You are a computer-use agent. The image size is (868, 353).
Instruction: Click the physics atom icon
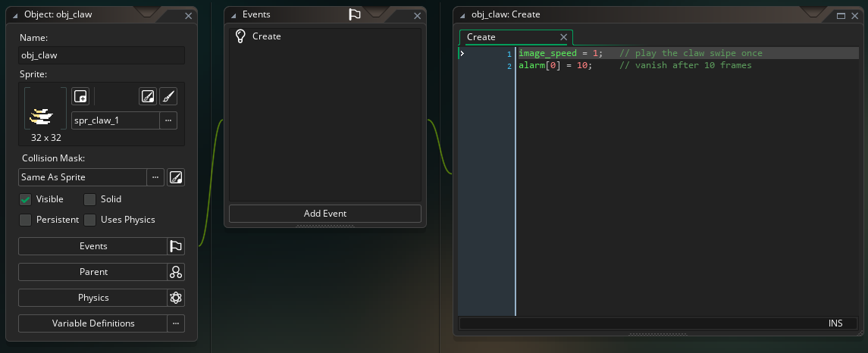coord(176,298)
